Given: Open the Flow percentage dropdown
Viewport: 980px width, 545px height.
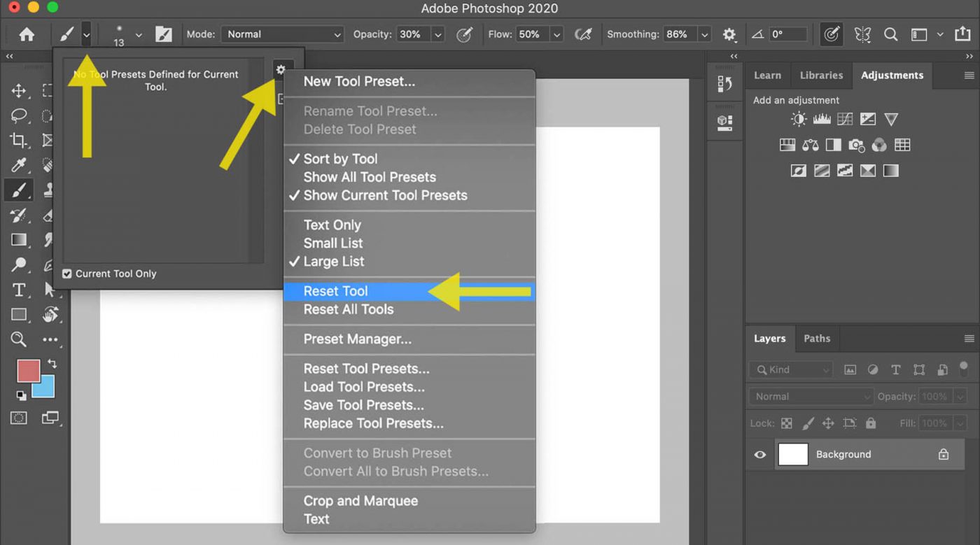Looking at the screenshot, I should 556,34.
